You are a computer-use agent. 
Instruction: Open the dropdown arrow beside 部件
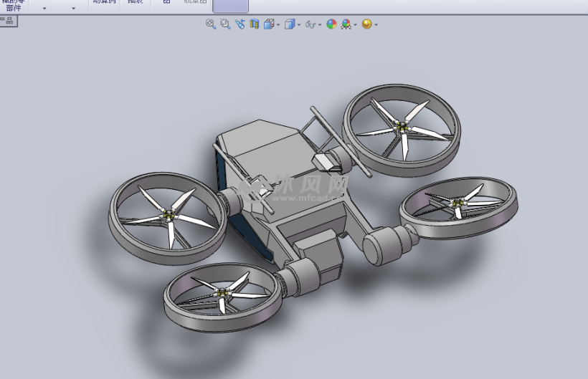pos(44,9)
